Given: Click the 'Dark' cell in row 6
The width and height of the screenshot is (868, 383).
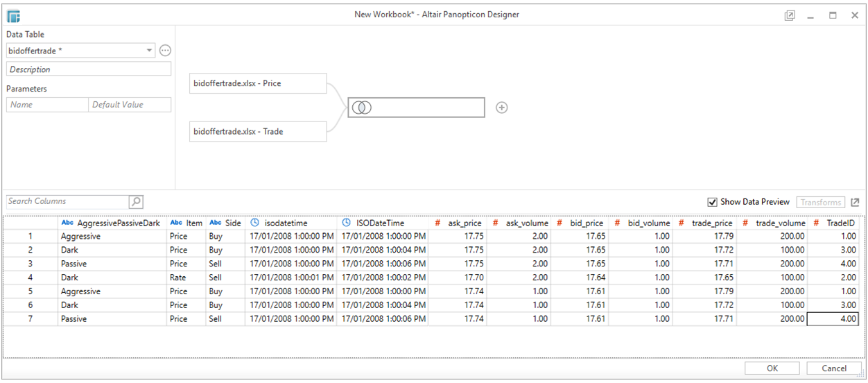Looking at the screenshot, I should [x=112, y=305].
